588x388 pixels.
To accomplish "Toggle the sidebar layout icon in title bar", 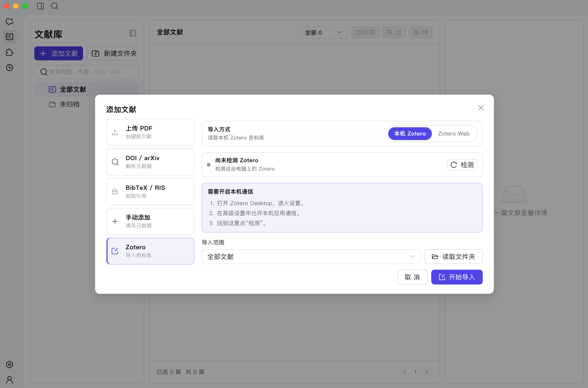I will pyautogui.click(x=40, y=6).
